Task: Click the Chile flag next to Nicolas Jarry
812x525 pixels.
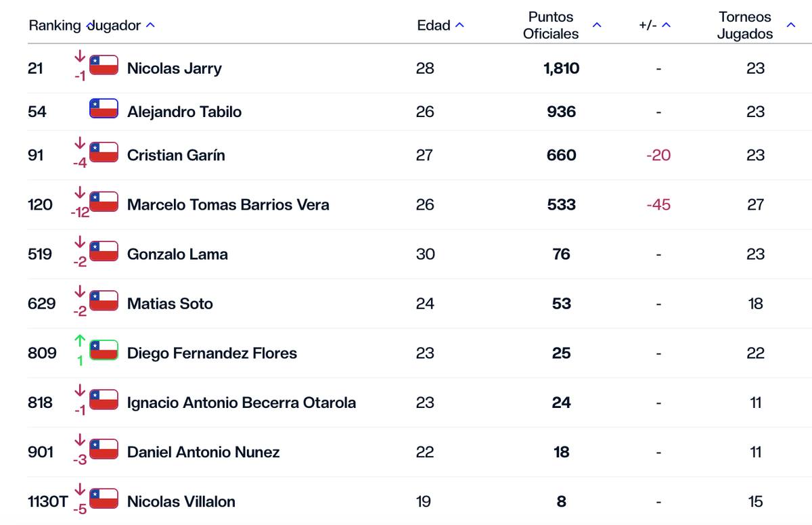Action: pyautogui.click(x=104, y=65)
